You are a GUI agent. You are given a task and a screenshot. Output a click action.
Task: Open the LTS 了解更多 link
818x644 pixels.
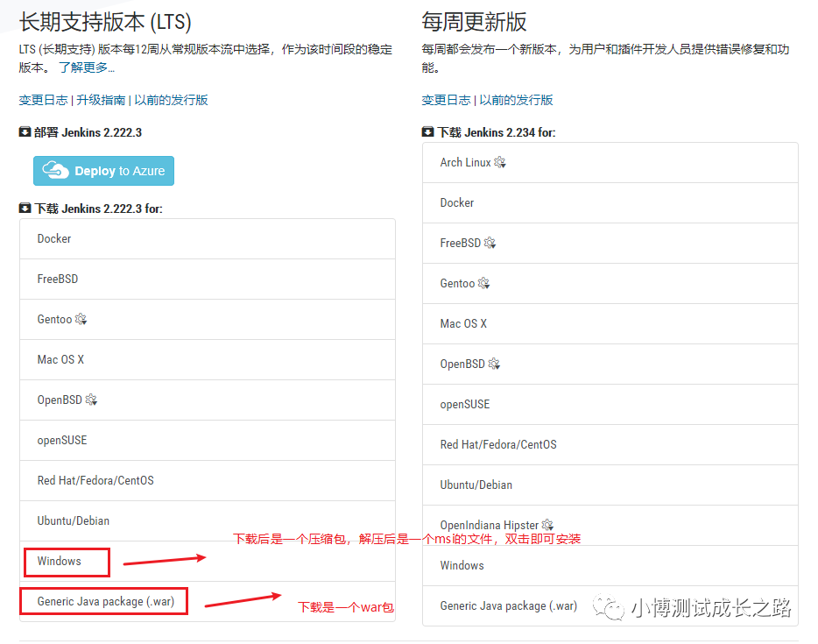(x=87, y=67)
